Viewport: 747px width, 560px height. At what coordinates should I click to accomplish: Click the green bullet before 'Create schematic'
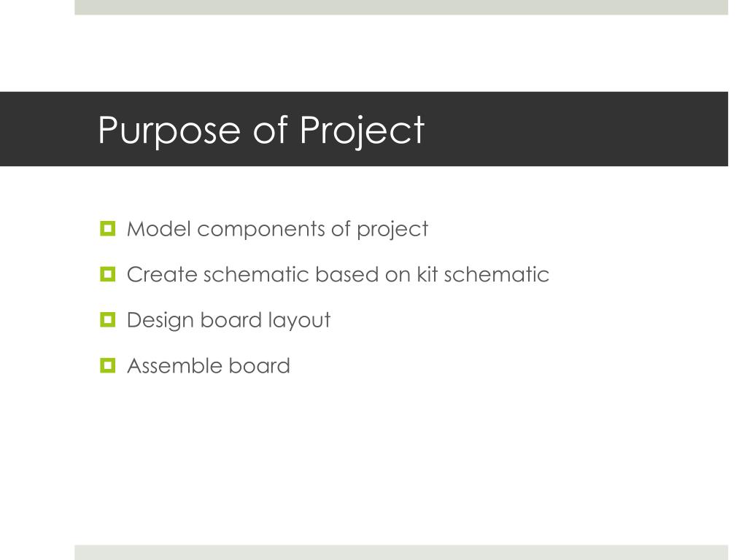108,274
